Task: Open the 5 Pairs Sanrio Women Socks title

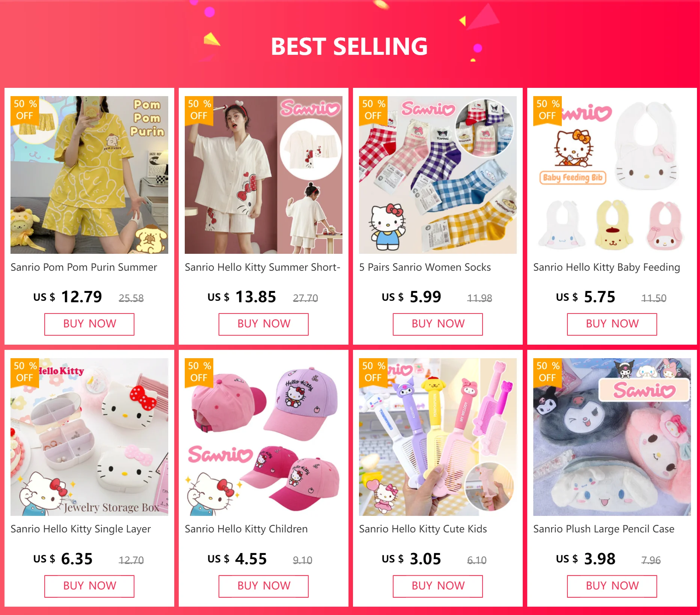Action: pyautogui.click(x=425, y=267)
